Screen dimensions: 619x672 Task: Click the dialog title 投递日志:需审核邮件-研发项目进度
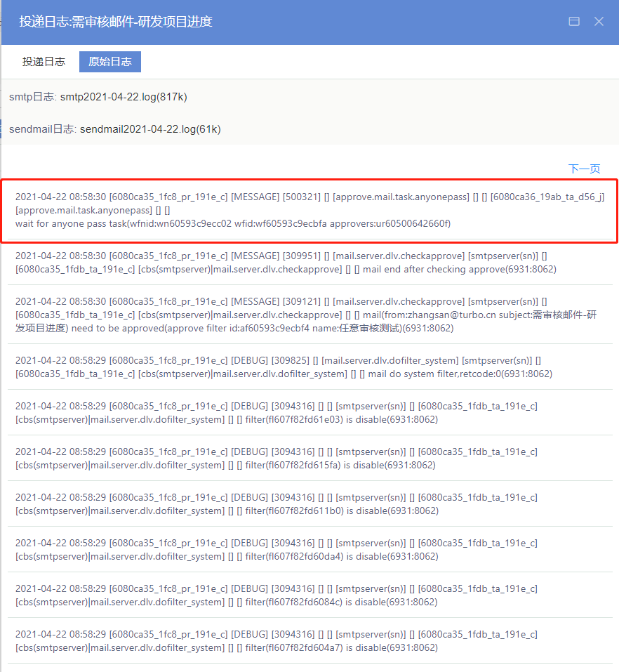116,22
